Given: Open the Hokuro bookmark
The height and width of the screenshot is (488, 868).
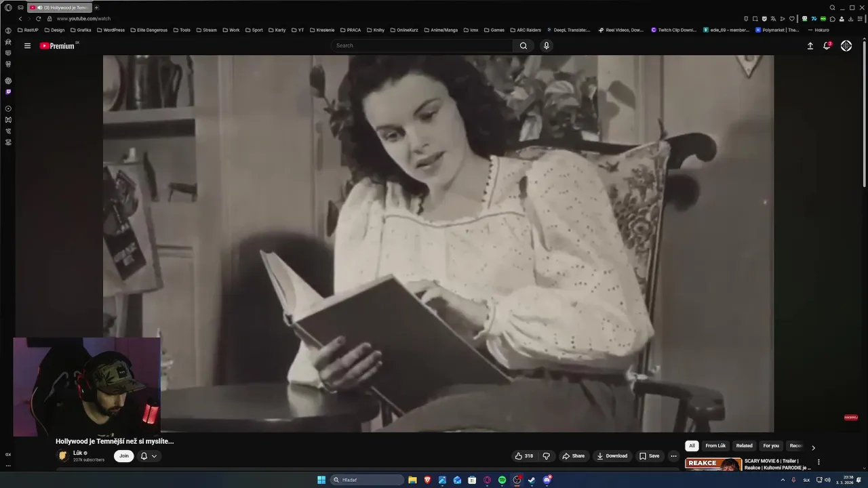Looking at the screenshot, I should point(818,30).
